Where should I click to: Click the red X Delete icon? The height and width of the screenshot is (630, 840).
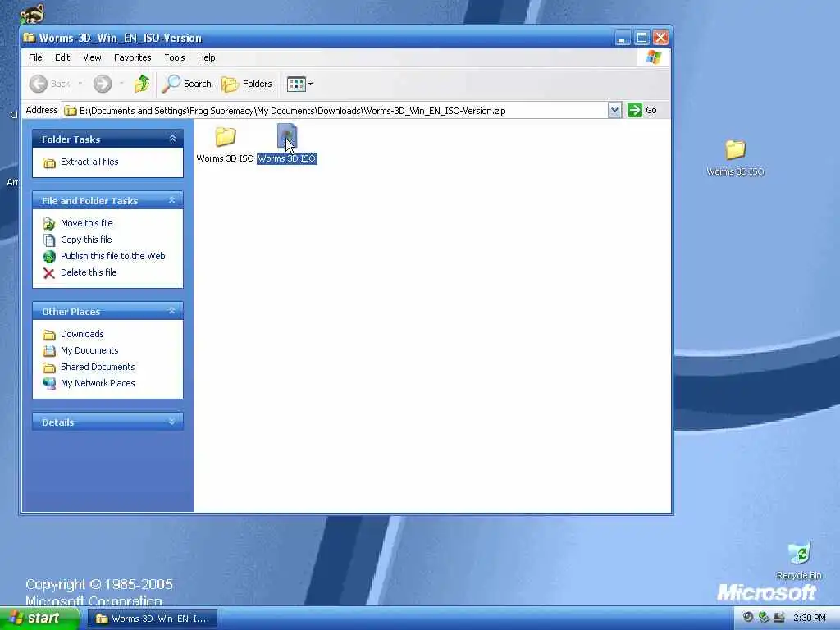pos(48,273)
